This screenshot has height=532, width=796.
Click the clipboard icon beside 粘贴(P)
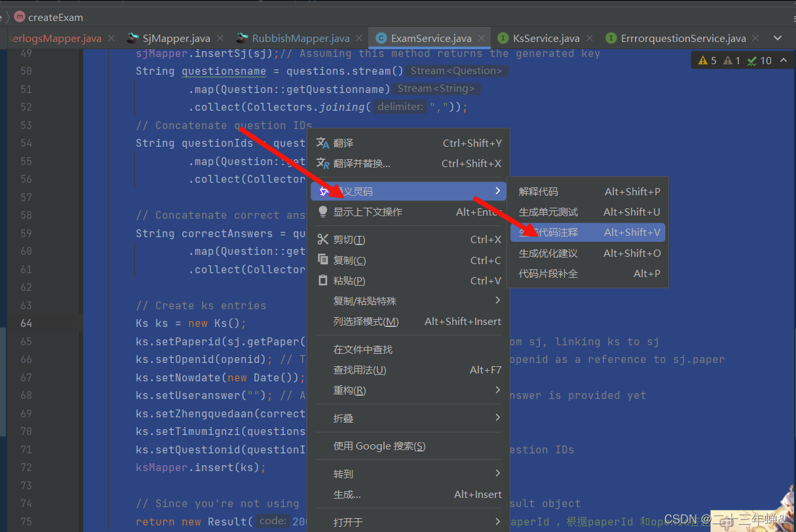pos(322,280)
